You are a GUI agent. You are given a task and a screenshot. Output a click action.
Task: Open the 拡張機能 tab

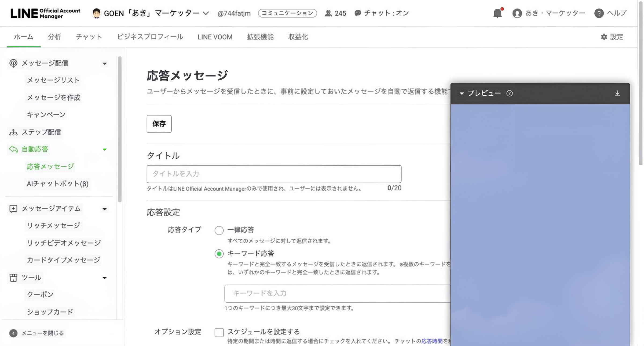pyautogui.click(x=260, y=37)
